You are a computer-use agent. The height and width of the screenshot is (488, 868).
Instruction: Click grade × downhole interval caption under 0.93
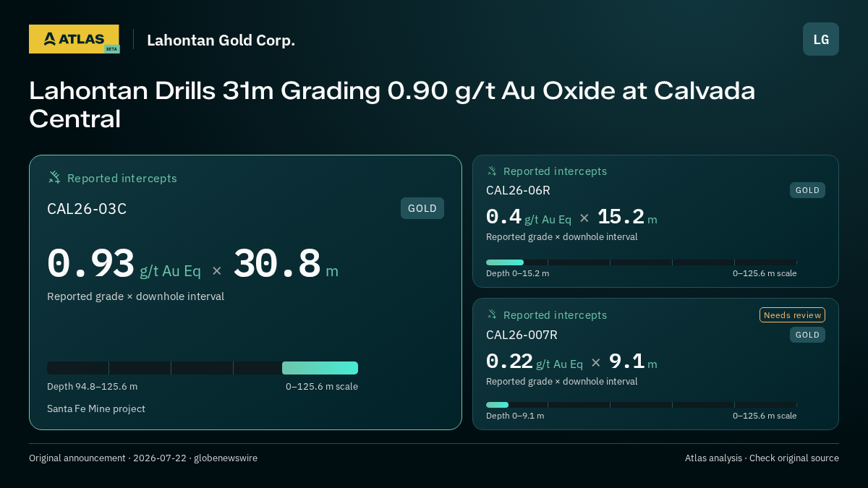coord(135,296)
